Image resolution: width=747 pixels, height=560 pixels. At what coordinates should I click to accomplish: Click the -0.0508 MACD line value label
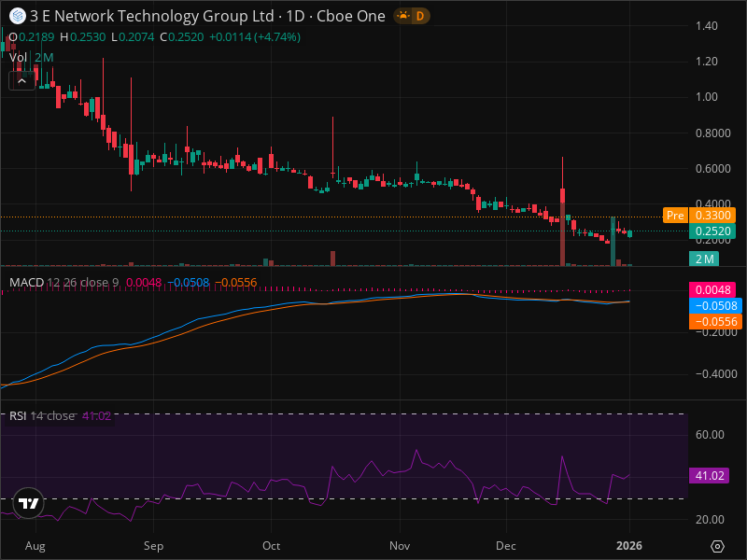pos(715,305)
